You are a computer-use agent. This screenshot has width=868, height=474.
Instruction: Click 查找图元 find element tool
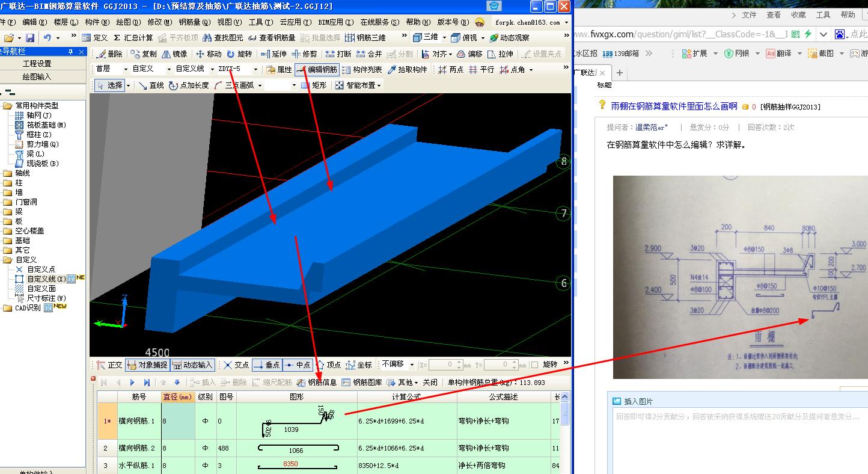coord(223,37)
